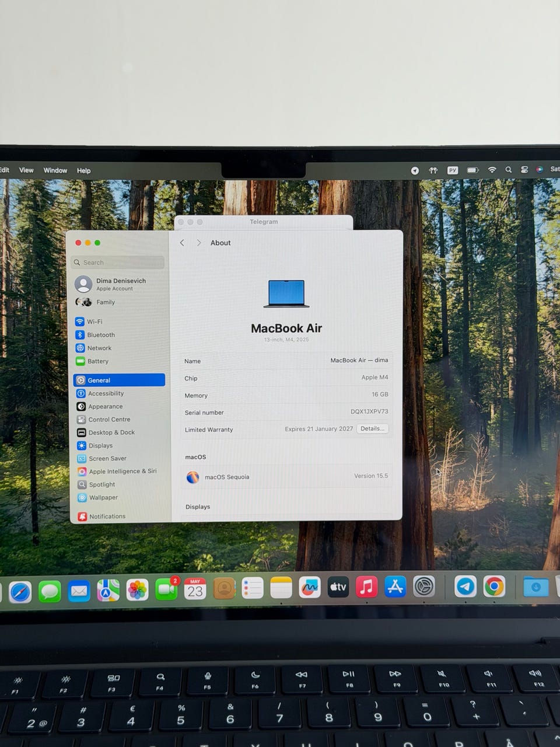Screen dimensions: 560x747
Task: Open the View menu
Action: [x=26, y=170]
